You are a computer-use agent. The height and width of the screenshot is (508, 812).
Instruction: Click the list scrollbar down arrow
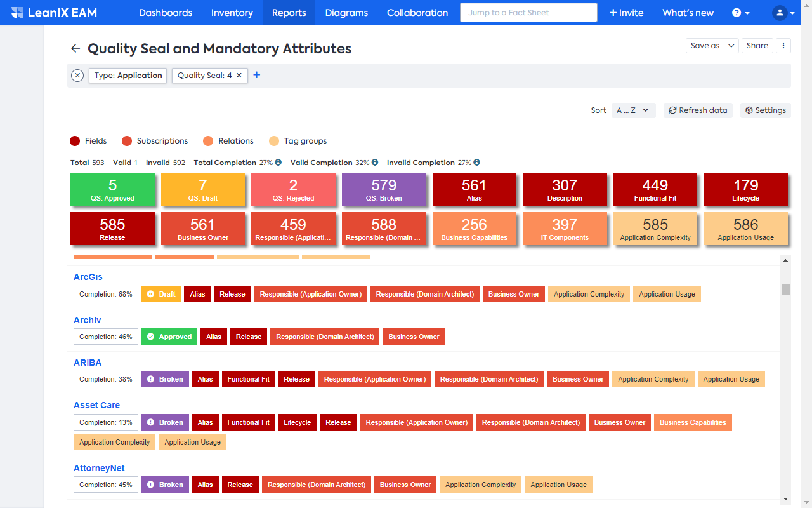click(786, 499)
